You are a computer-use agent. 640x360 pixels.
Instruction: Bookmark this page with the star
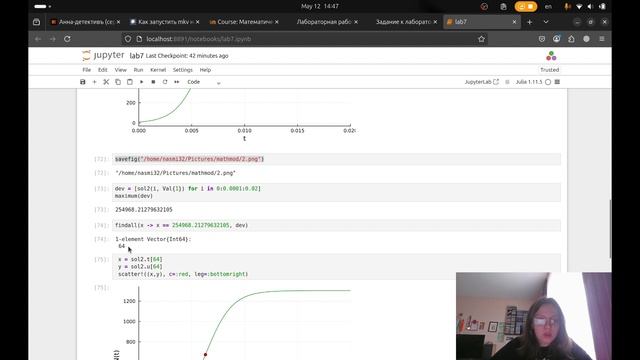pos(481,39)
